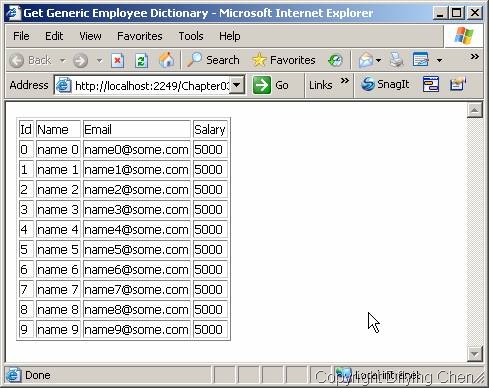489x388 pixels.
Task: Open the File menu
Action: point(21,36)
